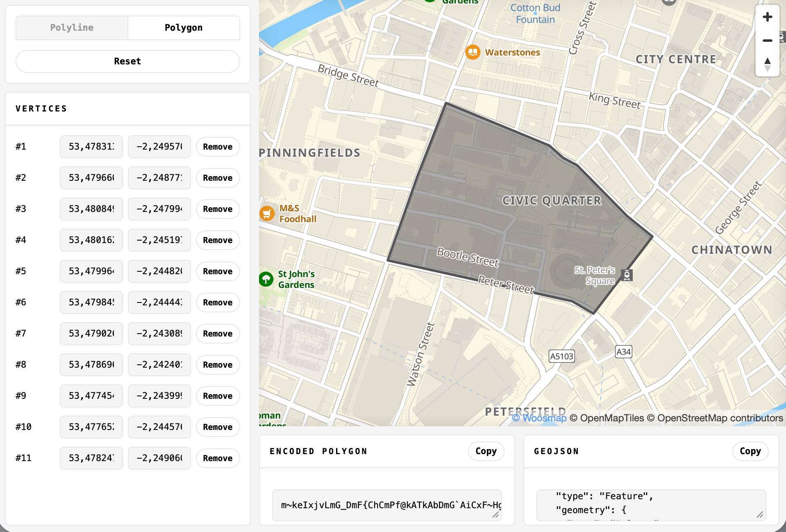Remove vertex #5

[x=218, y=271]
